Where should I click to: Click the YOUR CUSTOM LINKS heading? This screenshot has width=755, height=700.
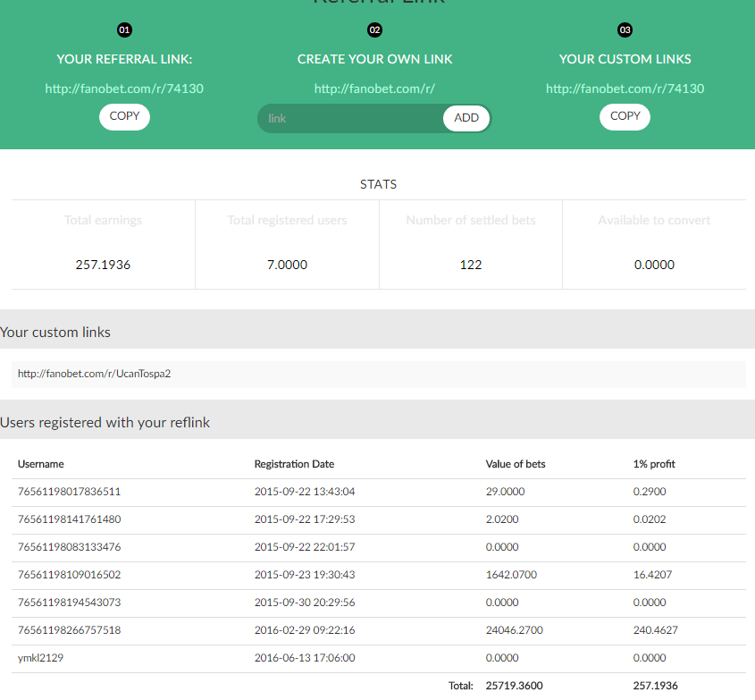(625, 59)
